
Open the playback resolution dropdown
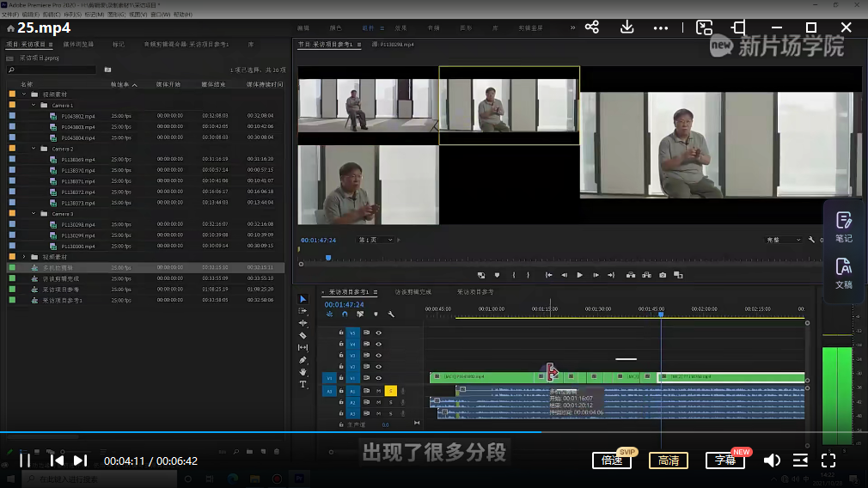coord(784,240)
